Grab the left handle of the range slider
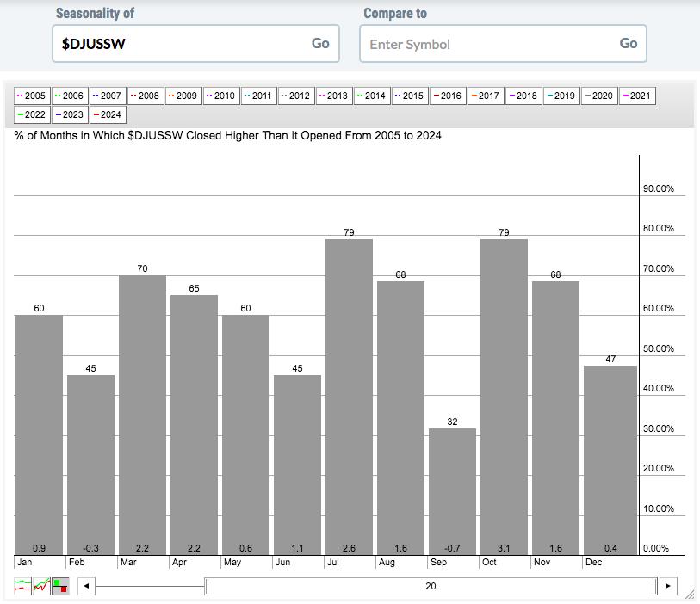The image size is (700, 604). [206, 587]
